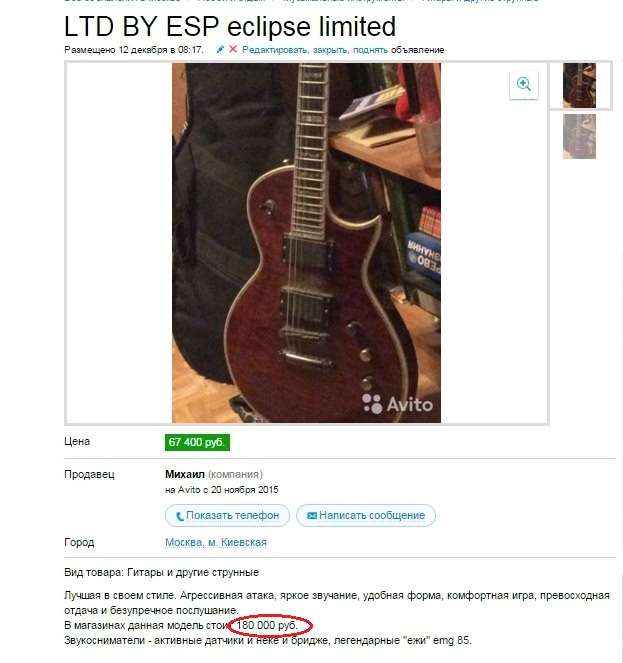Select the second faded guitar thumbnail

tap(579, 137)
